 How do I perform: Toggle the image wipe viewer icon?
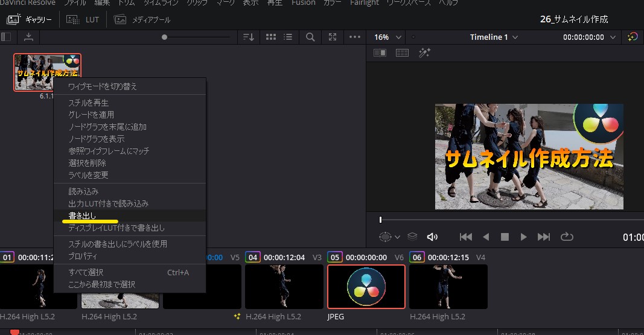(380, 53)
